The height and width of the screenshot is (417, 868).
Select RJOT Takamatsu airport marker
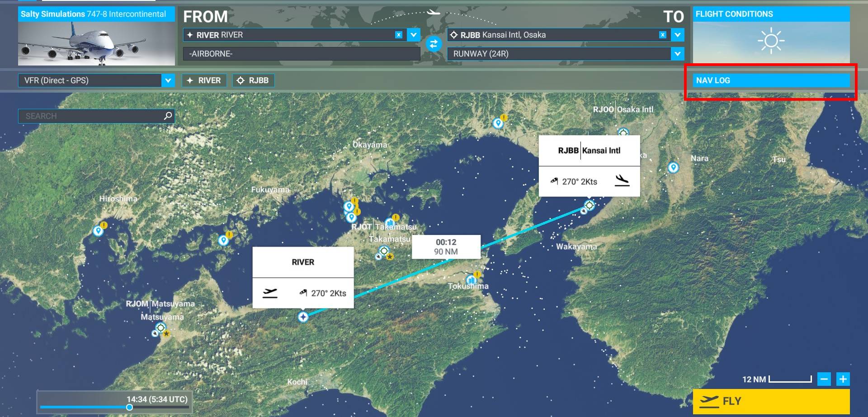[x=384, y=250]
